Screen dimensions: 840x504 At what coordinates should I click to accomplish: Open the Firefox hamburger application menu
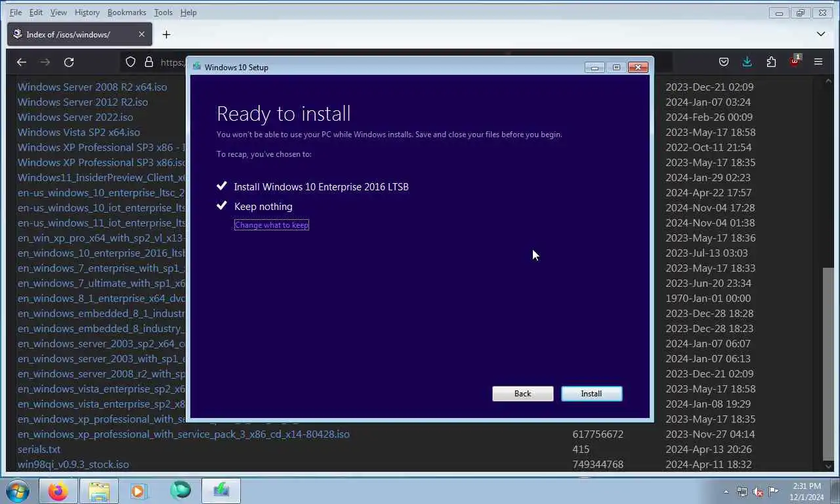[818, 62]
